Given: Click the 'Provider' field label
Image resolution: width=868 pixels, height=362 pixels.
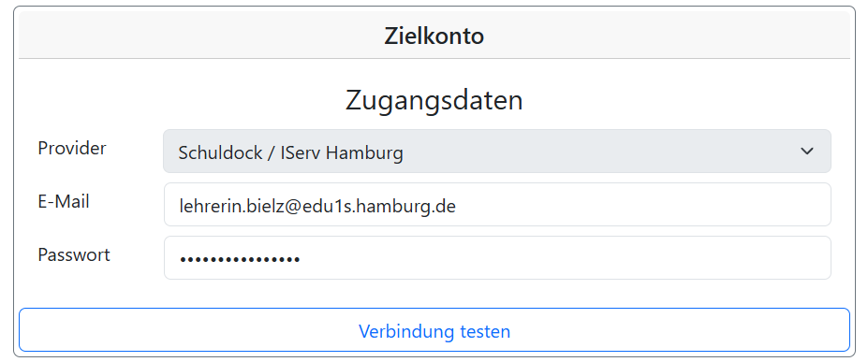Looking at the screenshot, I should coord(72,148).
